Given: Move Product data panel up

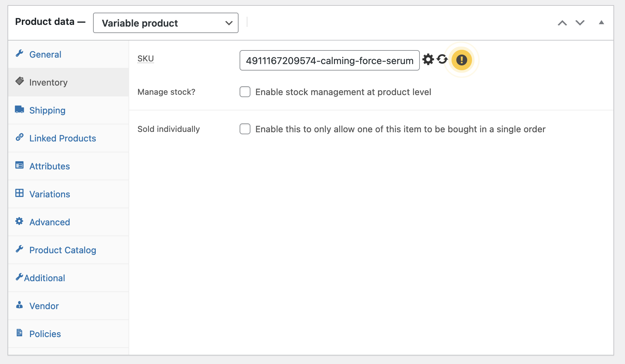Looking at the screenshot, I should [562, 23].
